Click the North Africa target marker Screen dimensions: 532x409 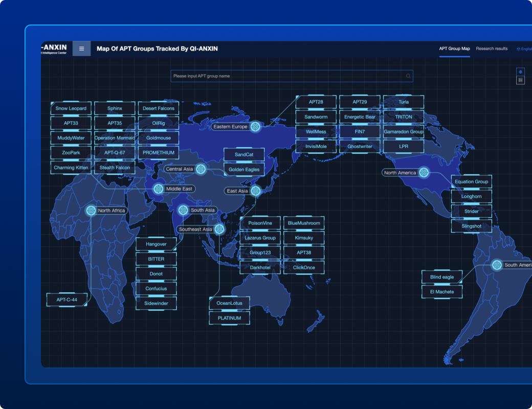tap(91, 211)
